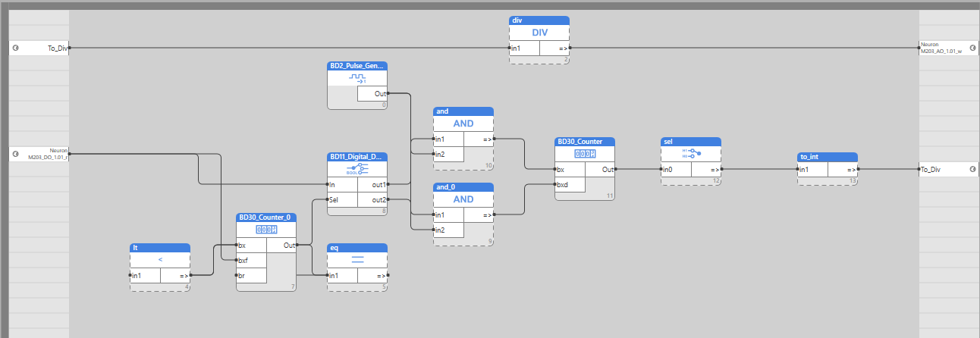Viewport: 980px width, 338px height.
Task: Select the Neuron M203_AO output terminal label
Action: point(942,48)
